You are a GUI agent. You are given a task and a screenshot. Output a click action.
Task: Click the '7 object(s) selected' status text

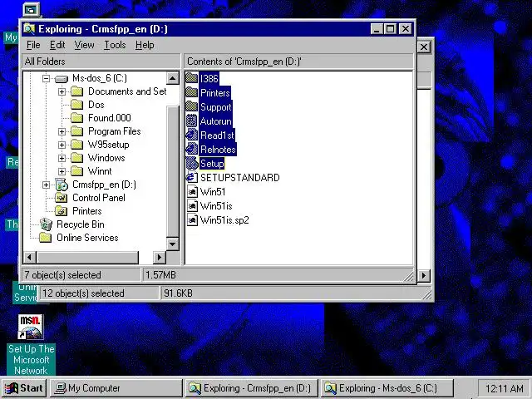63,275
